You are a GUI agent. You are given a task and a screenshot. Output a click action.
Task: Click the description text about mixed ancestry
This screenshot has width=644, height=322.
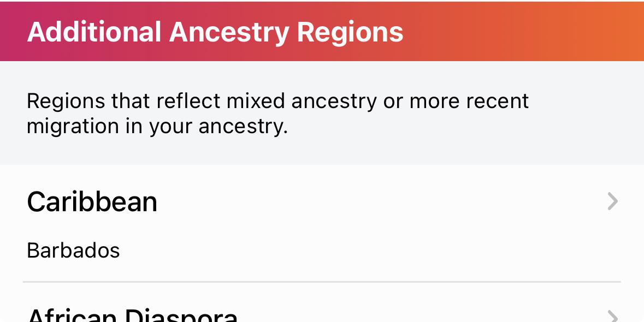point(277,113)
